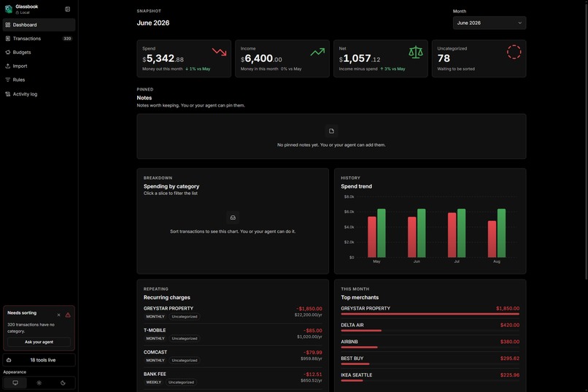Click the Jun green income bar

422,233
